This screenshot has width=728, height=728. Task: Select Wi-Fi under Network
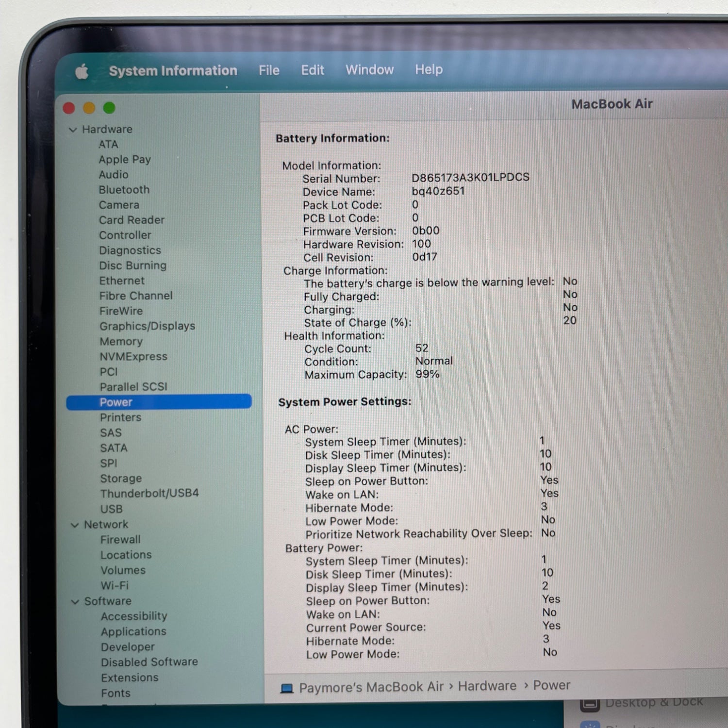[x=115, y=585]
